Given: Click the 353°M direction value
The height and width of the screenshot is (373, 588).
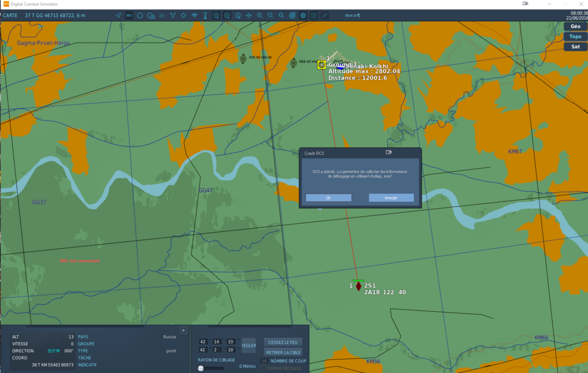Looking at the screenshot, I should coord(54,351).
